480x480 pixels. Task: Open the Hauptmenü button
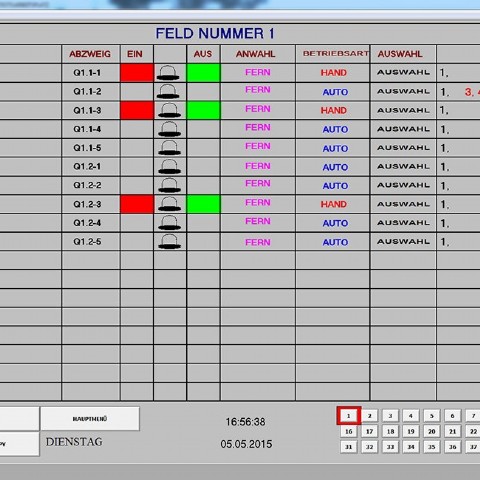(90, 418)
